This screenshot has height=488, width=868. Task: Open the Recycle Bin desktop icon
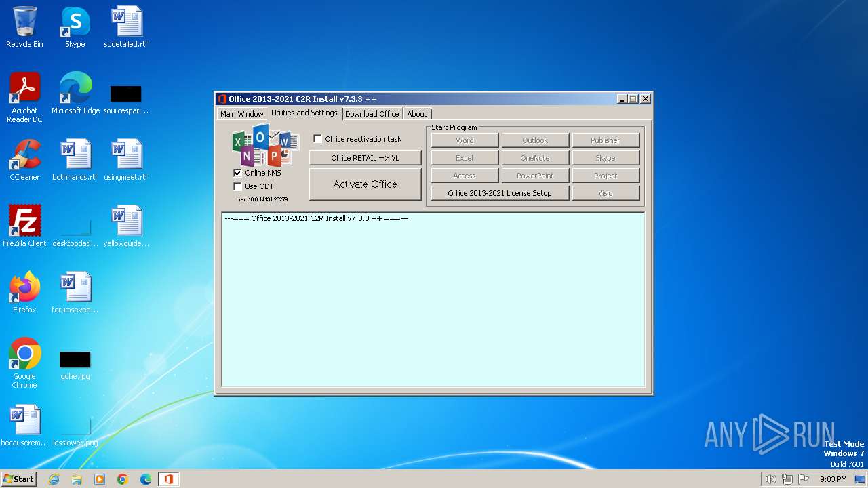(x=24, y=27)
